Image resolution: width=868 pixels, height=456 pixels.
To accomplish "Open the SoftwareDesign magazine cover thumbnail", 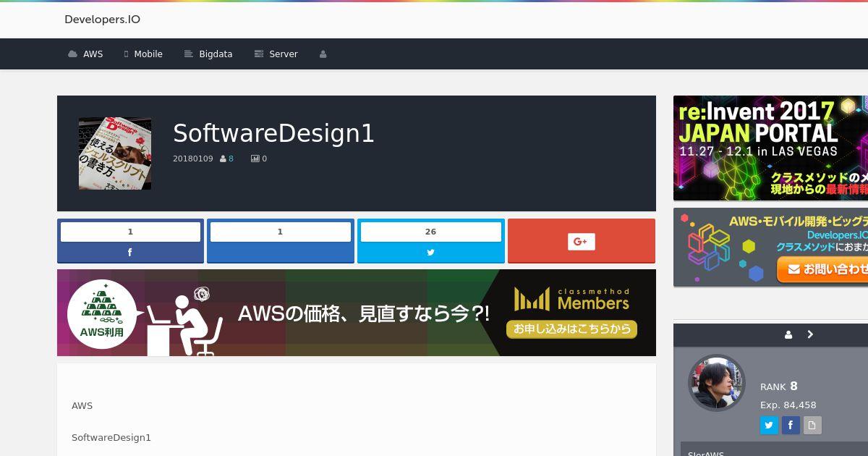I will (115, 153).
